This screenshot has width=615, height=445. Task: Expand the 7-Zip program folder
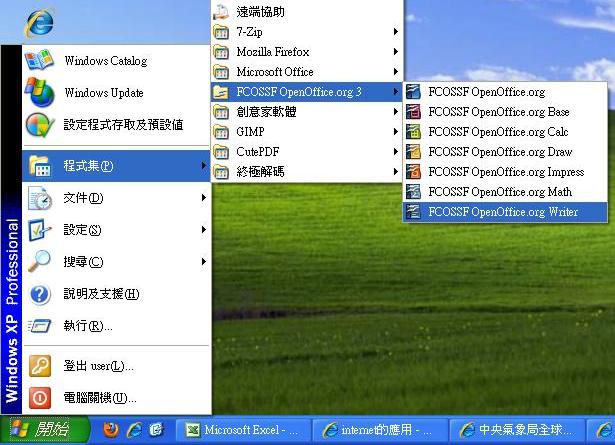point(307,32)
